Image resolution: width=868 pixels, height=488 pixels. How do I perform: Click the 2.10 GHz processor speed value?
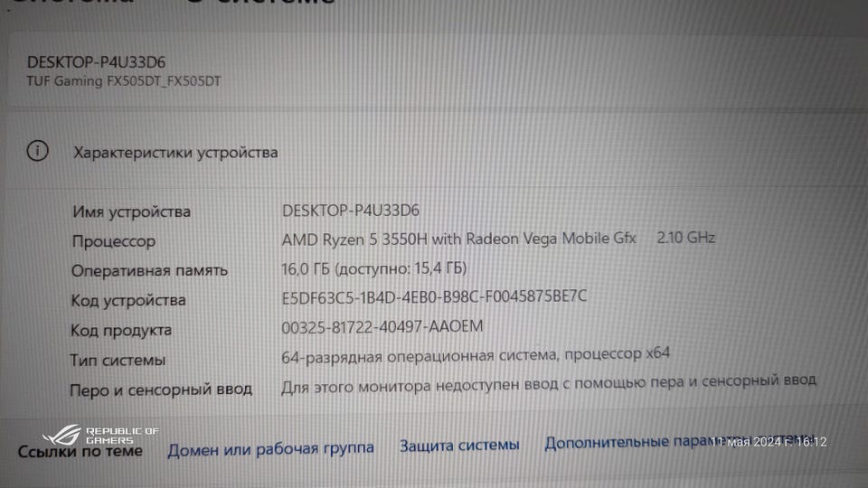click(x=686, y=238)
